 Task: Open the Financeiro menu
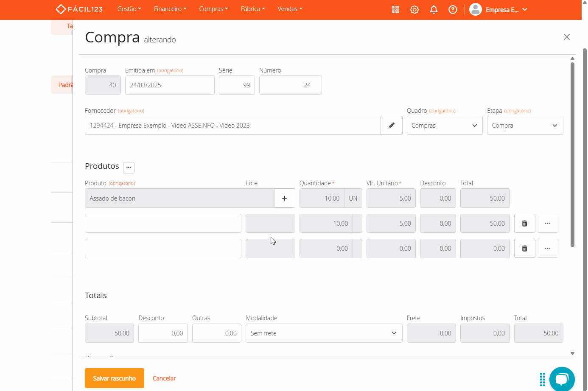pos(170,9)
